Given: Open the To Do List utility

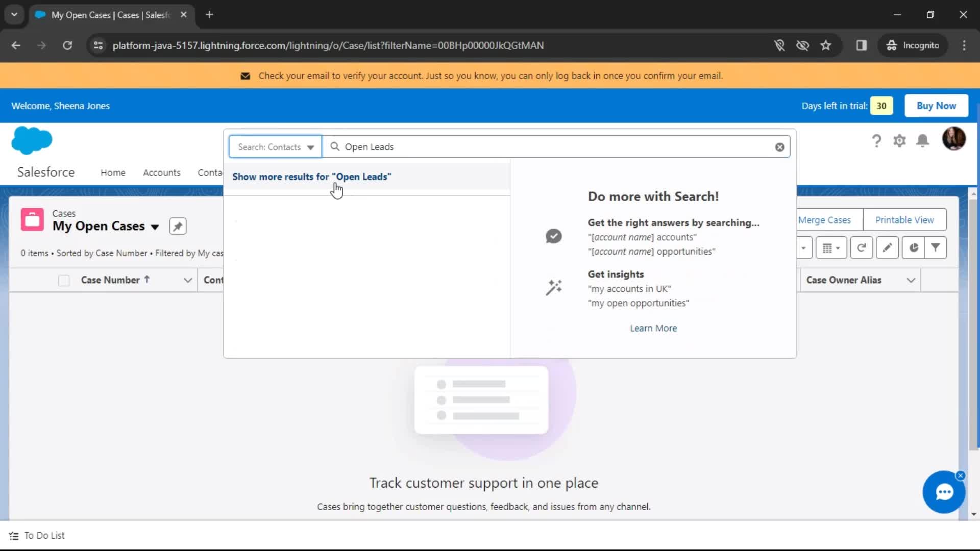Looking at the screenshot, I should point(37,536).
